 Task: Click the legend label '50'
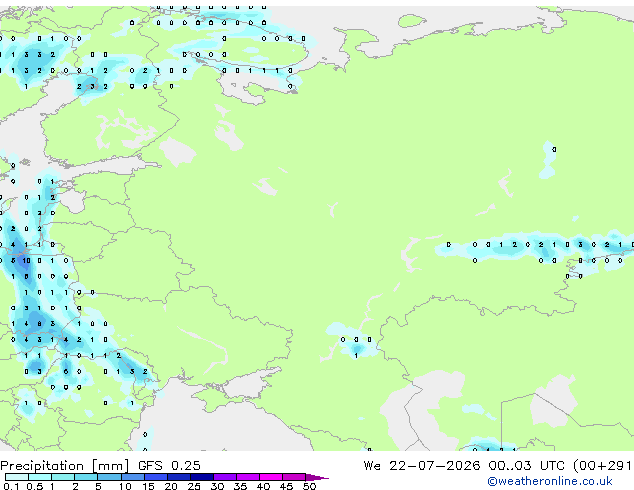[309, 486]
